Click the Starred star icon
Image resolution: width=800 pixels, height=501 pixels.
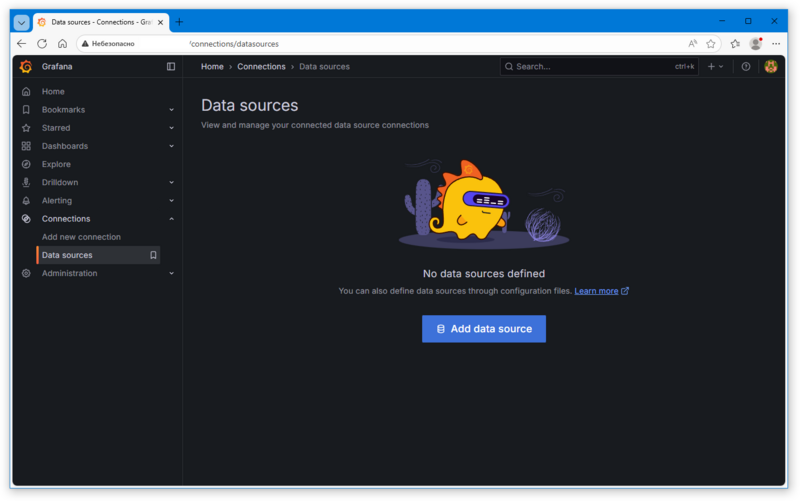pyautogui.click(x=26, y=128)
